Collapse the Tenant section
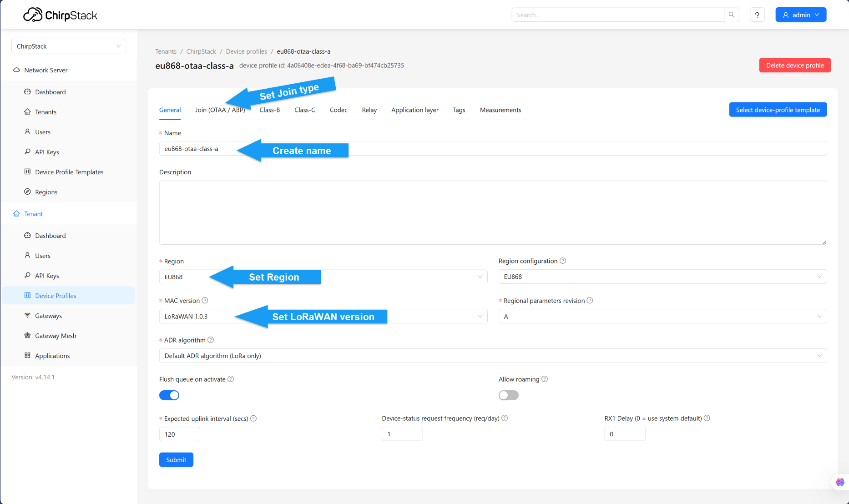849x504 pixels. (x=69, y=214)
